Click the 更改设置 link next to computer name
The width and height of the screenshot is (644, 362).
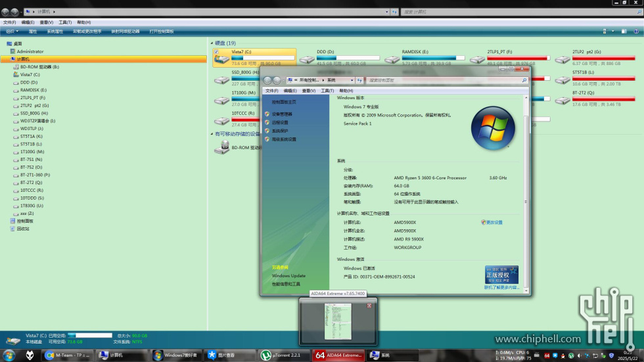494,223
